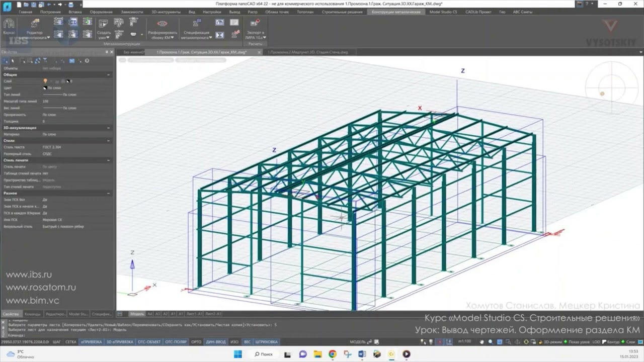
Task: Collapse the 3D-визуализация section
Action: [109, 128]
